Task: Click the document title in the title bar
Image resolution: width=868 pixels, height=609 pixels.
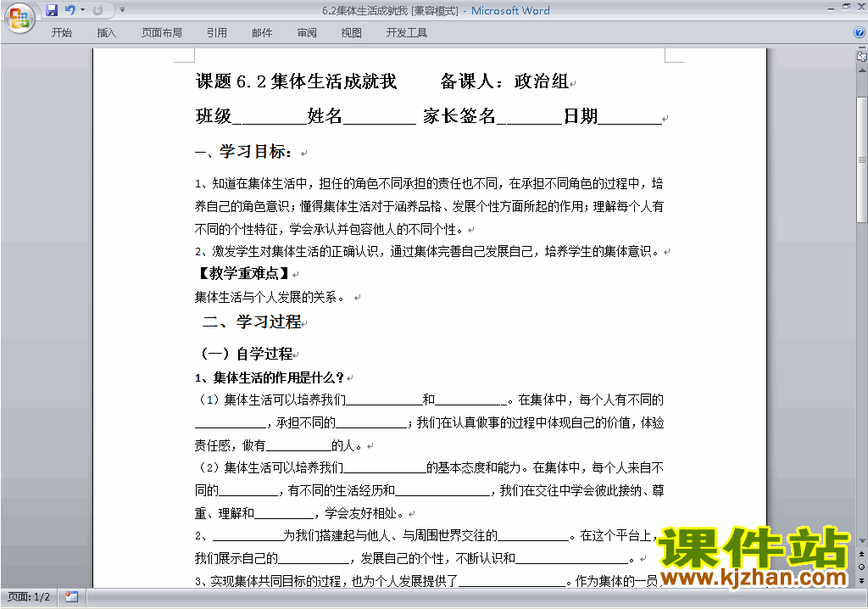Action: (x=437, y=10)
